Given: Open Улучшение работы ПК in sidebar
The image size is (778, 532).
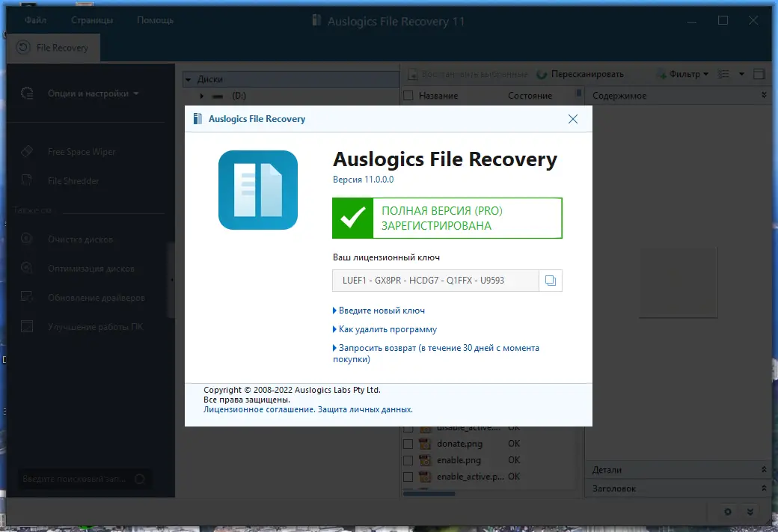Looking at the screenshot, I should pyautogui.click(x=95, y=327).
